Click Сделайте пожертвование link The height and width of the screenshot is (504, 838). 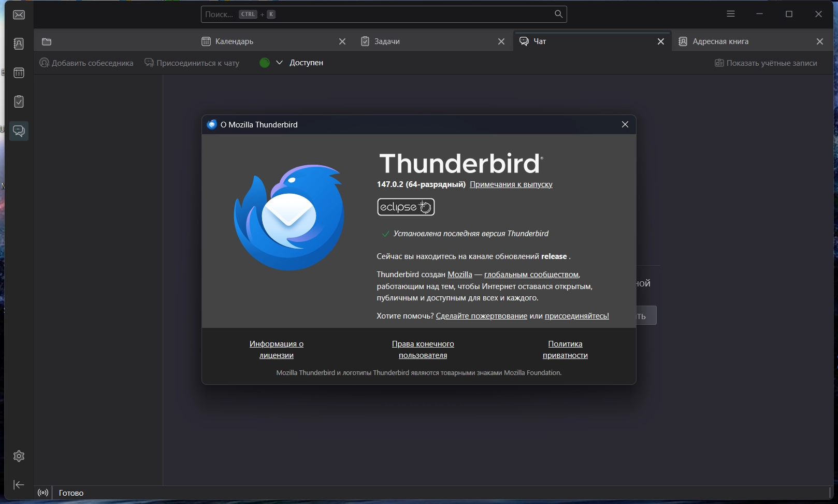click(482, 316)
